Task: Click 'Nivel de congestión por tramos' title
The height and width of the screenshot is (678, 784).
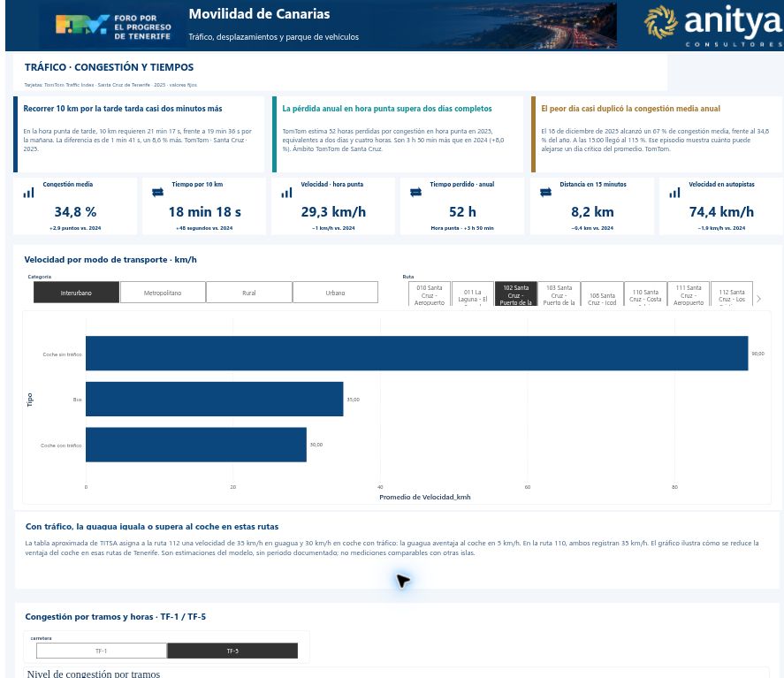Action: point(94,674)
